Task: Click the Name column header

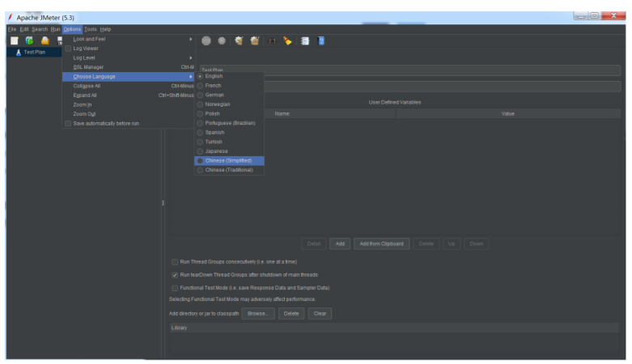Action: [x=282, y=114]
